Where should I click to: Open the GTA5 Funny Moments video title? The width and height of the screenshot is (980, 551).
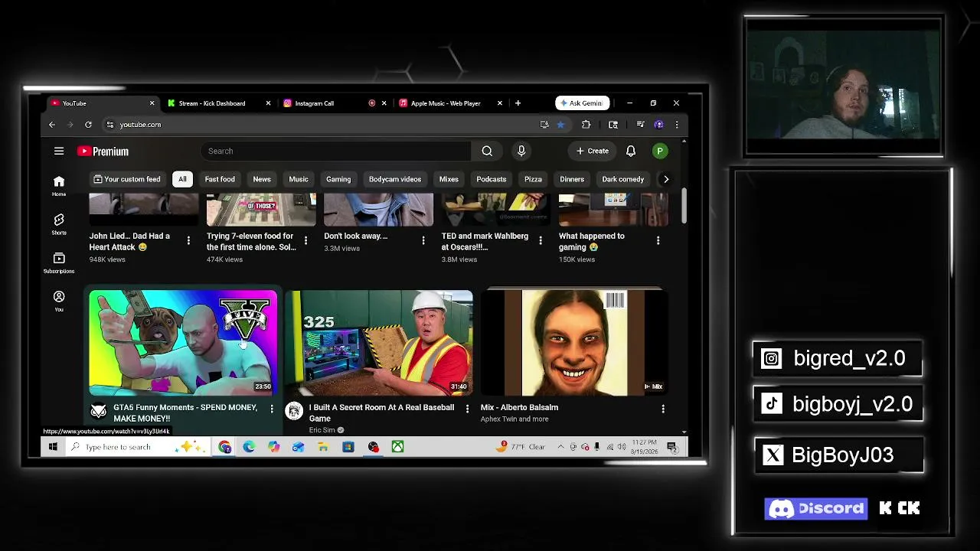[x=185, y=413]
